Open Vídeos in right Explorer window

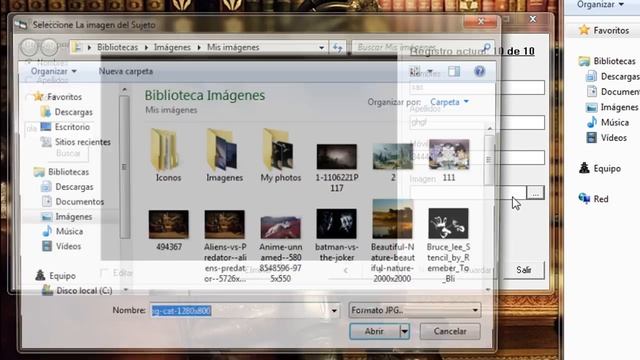(607, 138)
